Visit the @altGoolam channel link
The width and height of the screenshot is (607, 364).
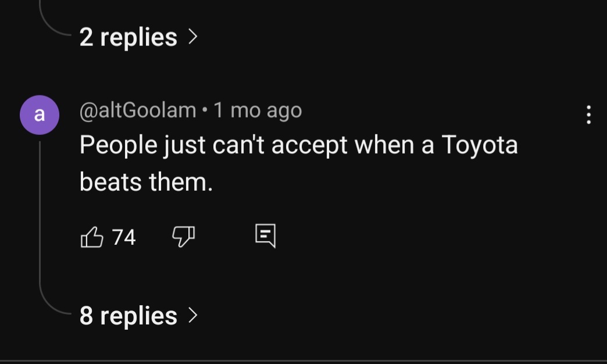[x=138, y=110]
